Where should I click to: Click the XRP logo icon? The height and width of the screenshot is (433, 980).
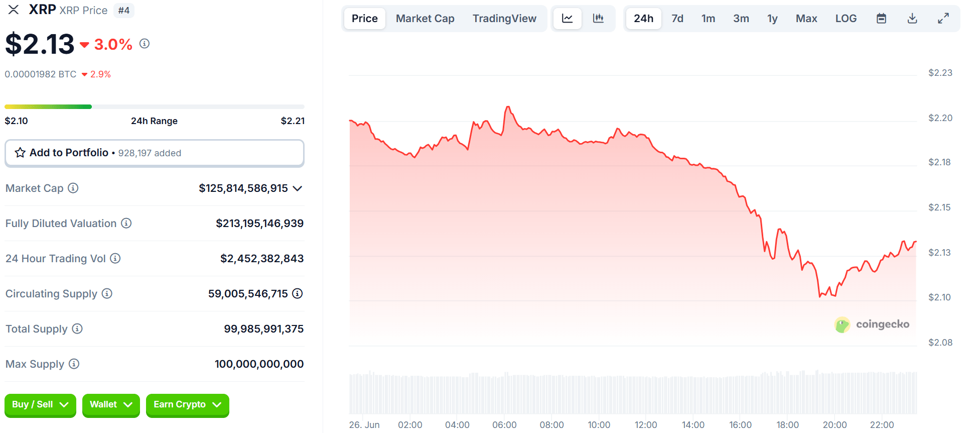point(14,10)
